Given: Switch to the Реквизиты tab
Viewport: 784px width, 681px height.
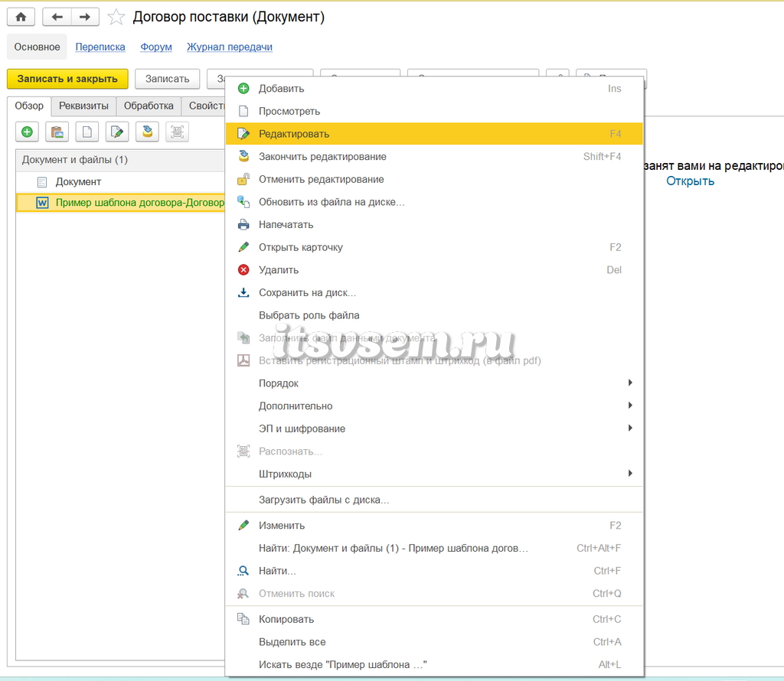Looking at the screenshot, I should point(83,106).
